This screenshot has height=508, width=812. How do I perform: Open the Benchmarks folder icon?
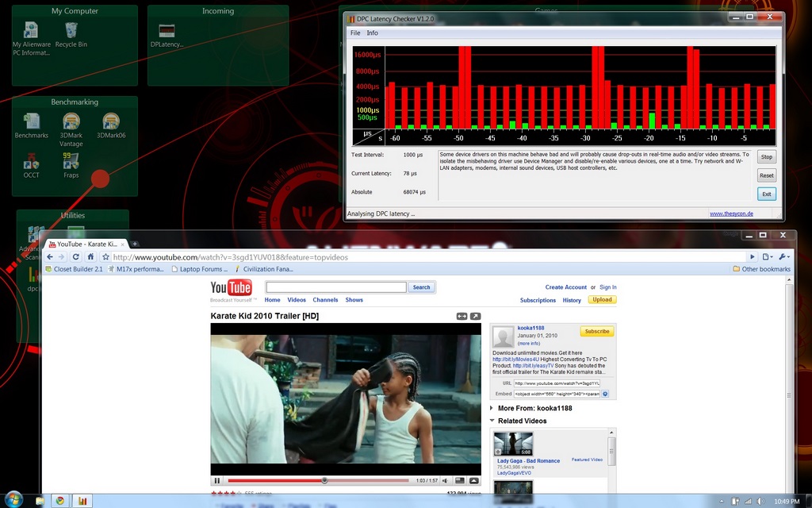[x=32, y=126]
